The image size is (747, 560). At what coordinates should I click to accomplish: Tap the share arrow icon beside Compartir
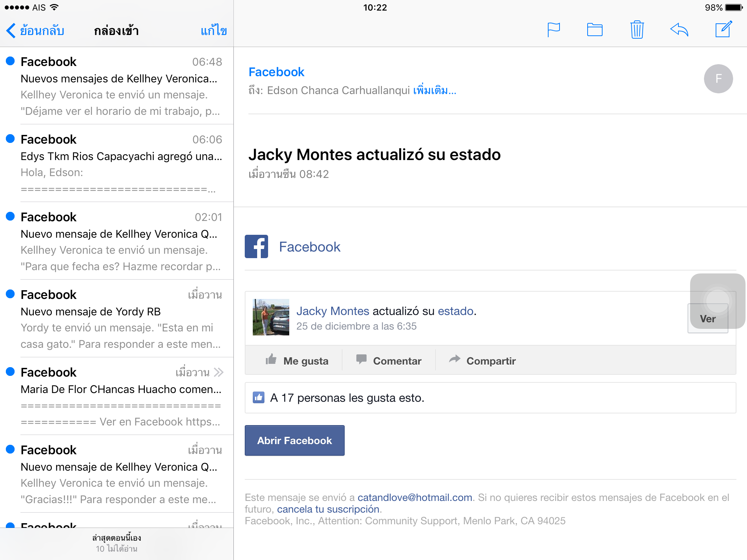(x=454, y=359)
